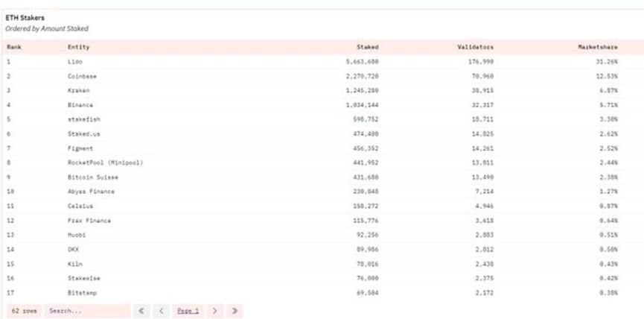644x319 pixels.
Task: Select the Celsius entity cell
Action: pos(80,206)
